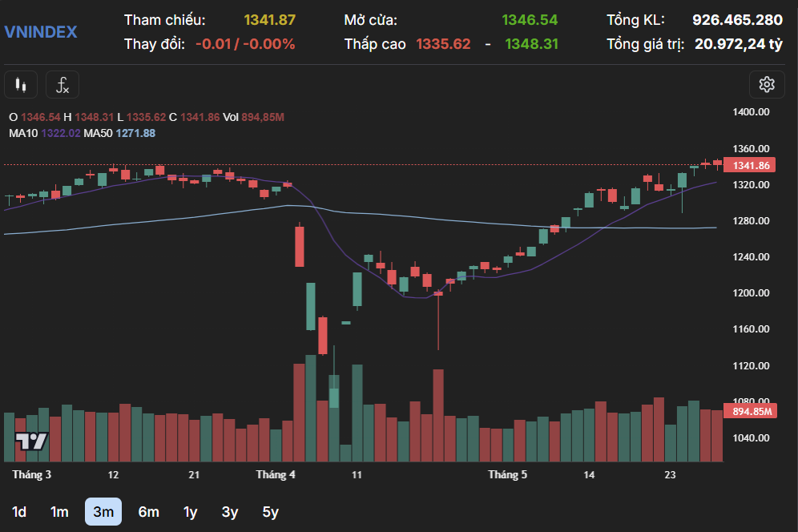Click the legend high value 1348.31

tap(95, 117)
